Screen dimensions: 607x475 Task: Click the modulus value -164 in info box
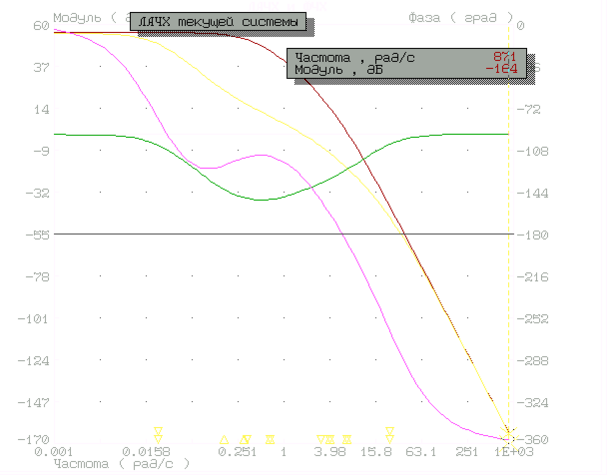click(501, 69)
